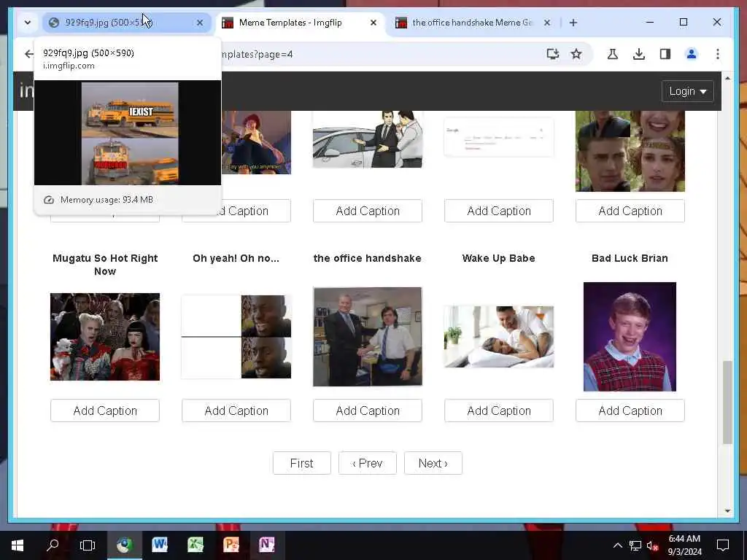This screenshot has height=560, width=747.
Task: Go back with the browser arrow
Action: [29, 54]
